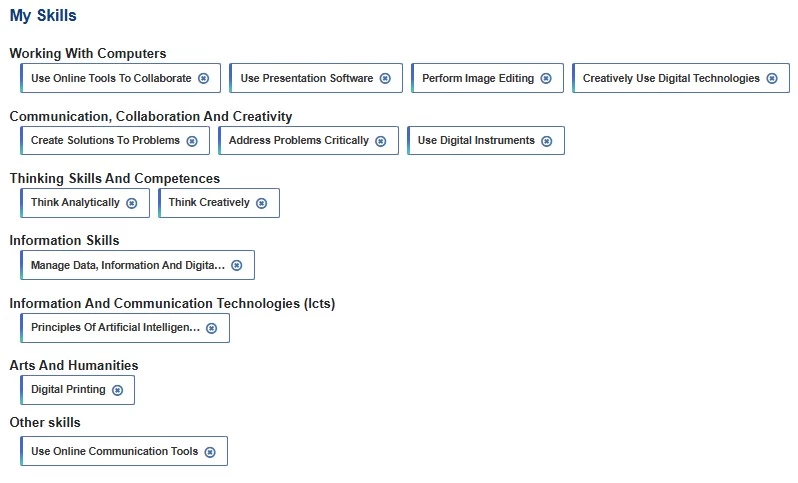Screen dimensions: 798x483
Task: Remove the Manage Data, Information skill
Action: point(237,265)
